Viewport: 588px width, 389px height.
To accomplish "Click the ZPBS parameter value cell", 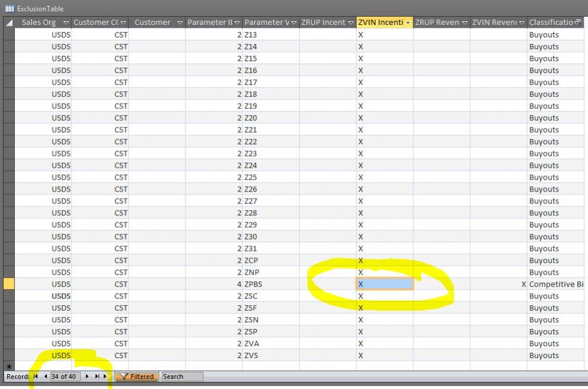I will [271, 284].
